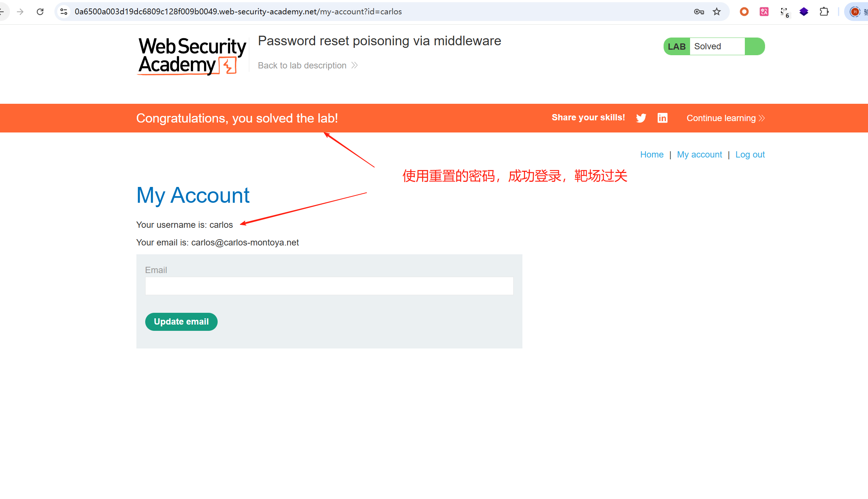Screen dimensions: 868x499
Task: Open the panda extension with badge 6
Action: click(x=784, y=12)
